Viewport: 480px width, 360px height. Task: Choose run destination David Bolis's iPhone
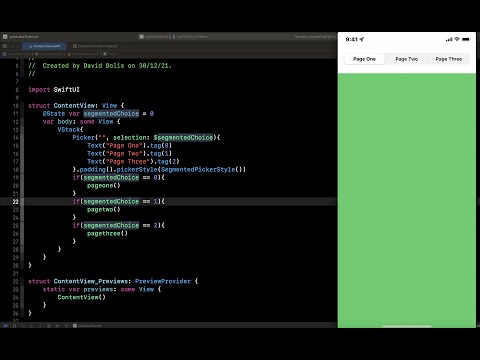[190, 37]
